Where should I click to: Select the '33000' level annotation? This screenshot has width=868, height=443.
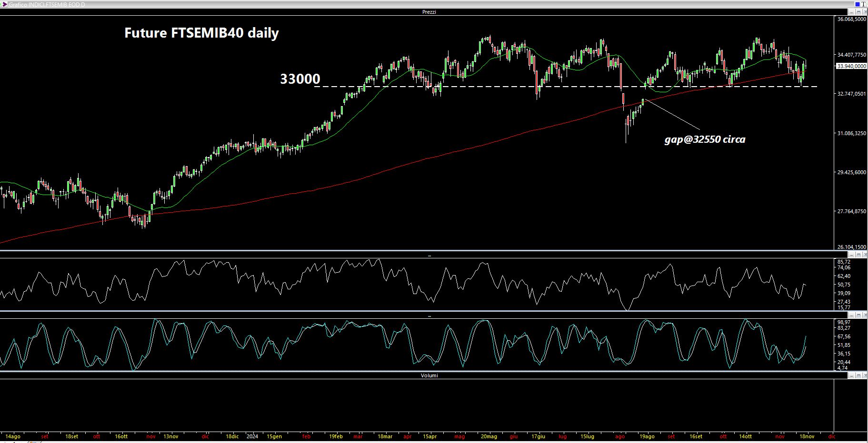[x=300, y=79]
